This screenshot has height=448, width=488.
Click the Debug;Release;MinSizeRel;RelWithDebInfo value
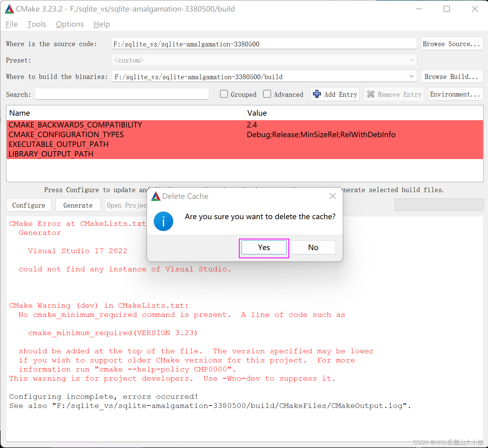coord(321,135)
